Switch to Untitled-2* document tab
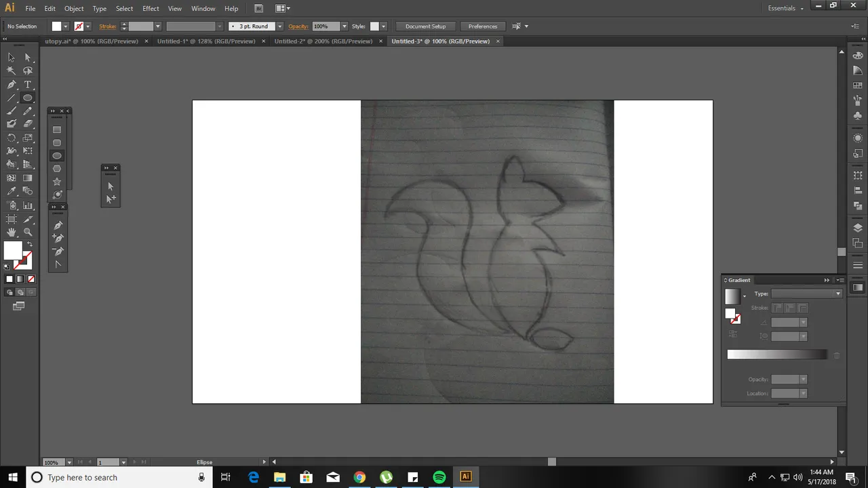Image resolution: width=868 pixels, height=488 pixels. click(x=323, y=41)
